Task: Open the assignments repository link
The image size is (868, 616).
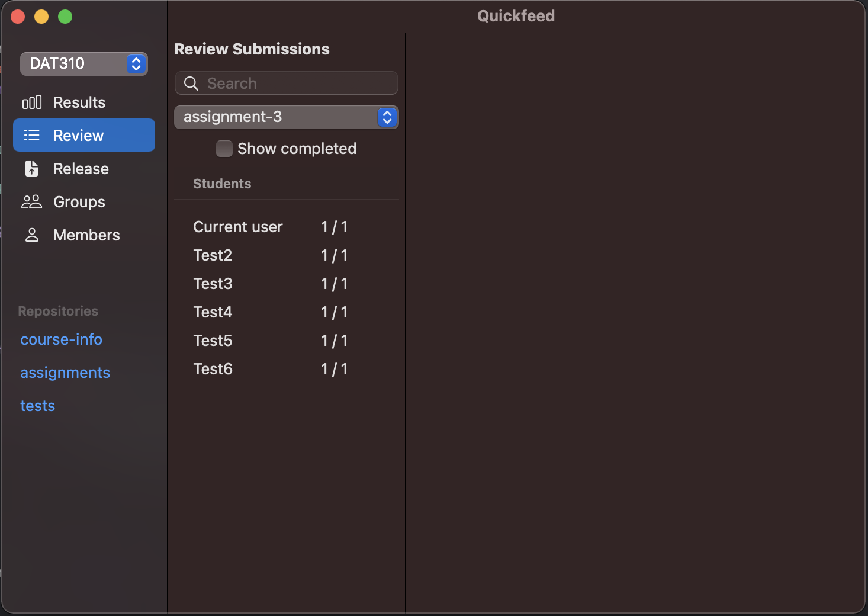Action: (65, 373)
